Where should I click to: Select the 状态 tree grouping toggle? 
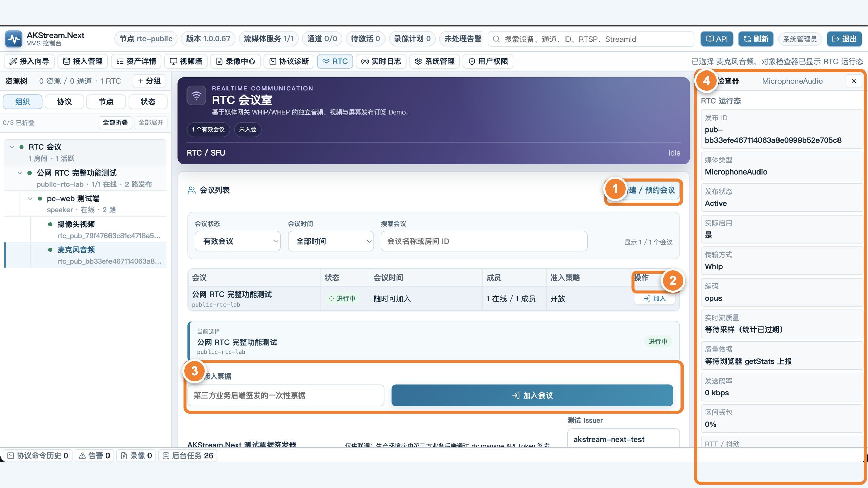click(148, 102)
